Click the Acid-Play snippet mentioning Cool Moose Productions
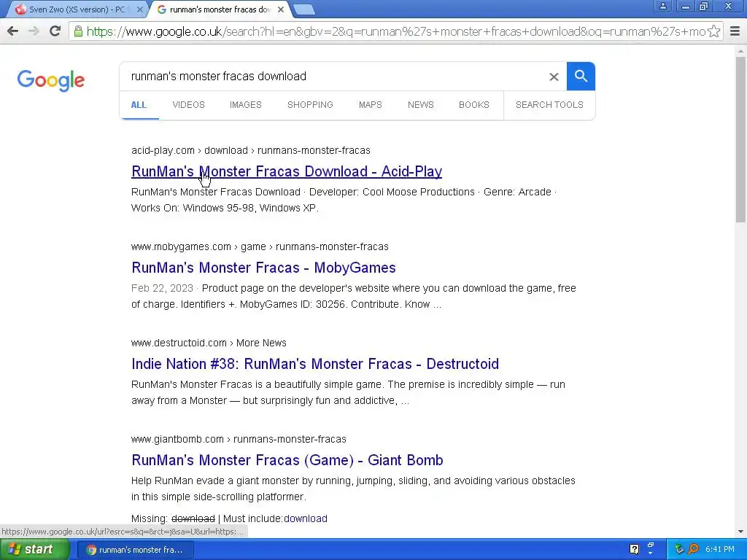This screenshot has width=747, height=560. pos(344,200)
